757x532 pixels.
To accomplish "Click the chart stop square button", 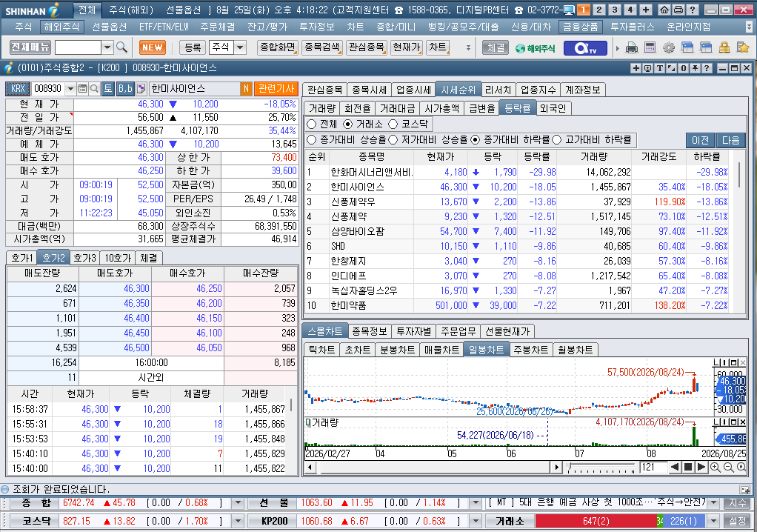I will click(688, 467).
